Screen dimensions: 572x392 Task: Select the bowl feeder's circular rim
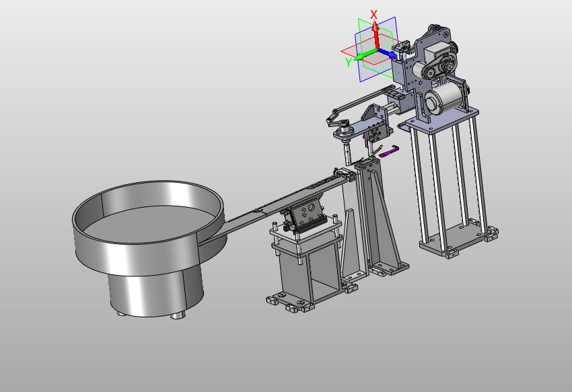[147, 212]
